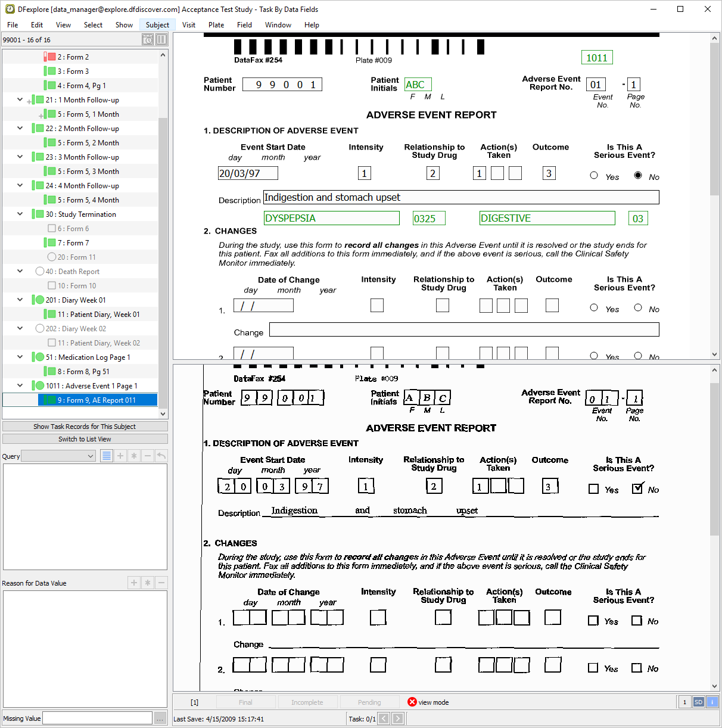Viewport: 722px width, 728px height.
Task: Open the Plate menu
Action: [216, 25]
